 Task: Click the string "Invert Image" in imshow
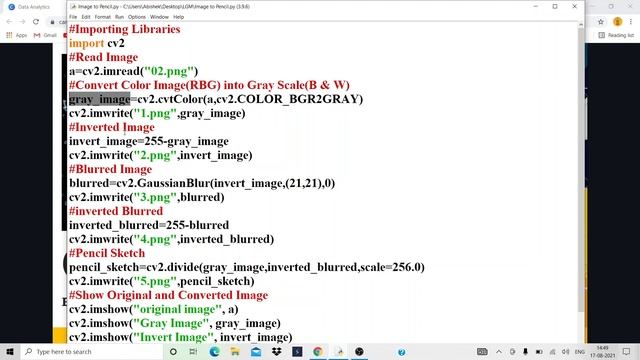click(x=173, y=337)
